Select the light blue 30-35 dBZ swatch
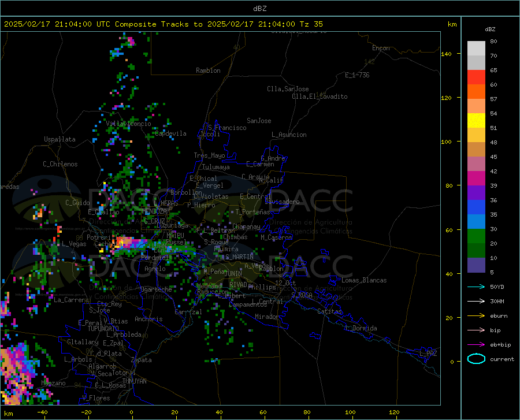Viewport: 520px width, 420px height. pos(476,222)
